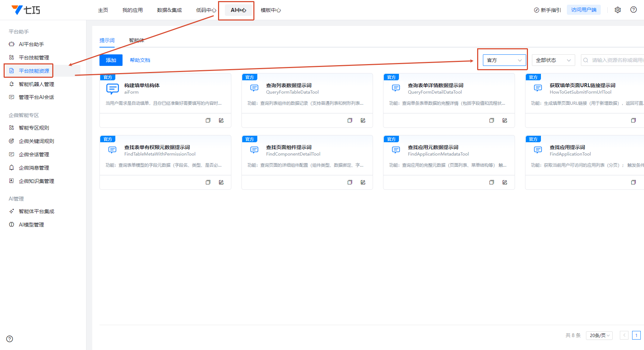Screen dimensions: 644x350
Task: Open the 帮助文档 link
Action: coord(140,60)
